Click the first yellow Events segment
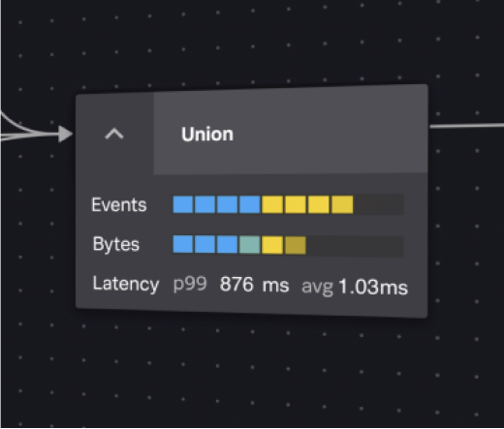The width and height of the screenshot is (504, 429). (272, 204)
